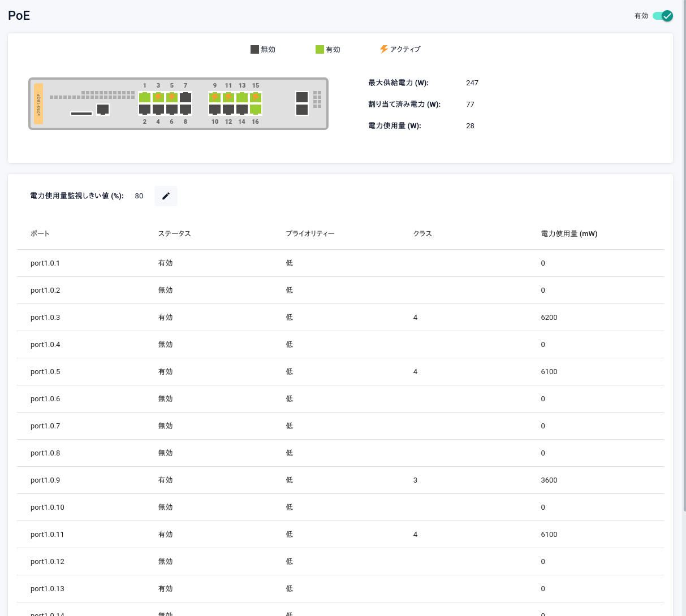Click the ポート column header
Image resolution: width=686 pixels, height=616 pixels.
click(x=40, y=233)
